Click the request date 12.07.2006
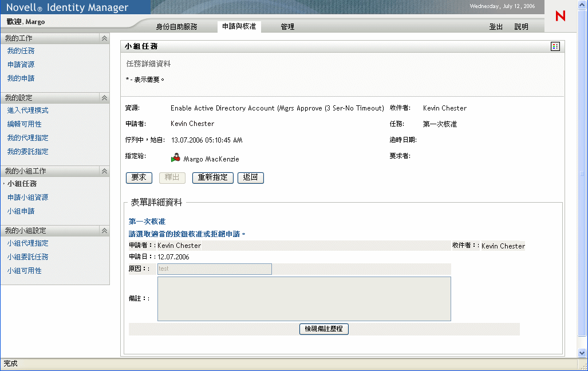The image size is (588, 371). pos(173,257)
